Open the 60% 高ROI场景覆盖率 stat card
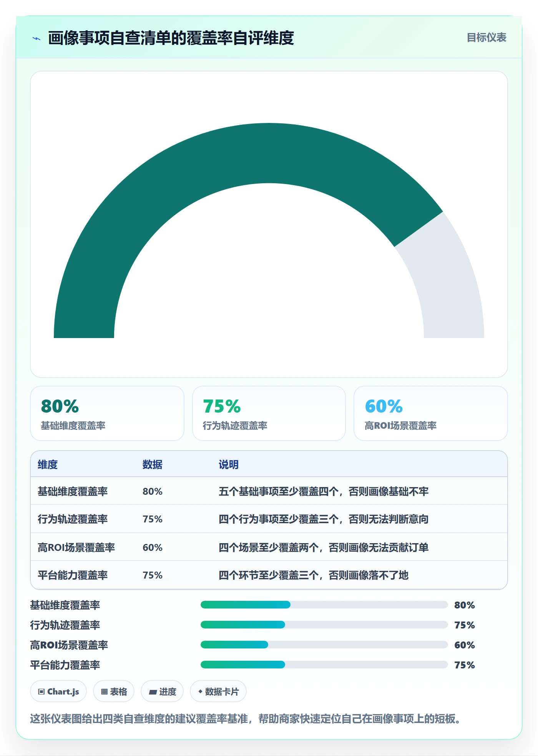 [431, 413]
